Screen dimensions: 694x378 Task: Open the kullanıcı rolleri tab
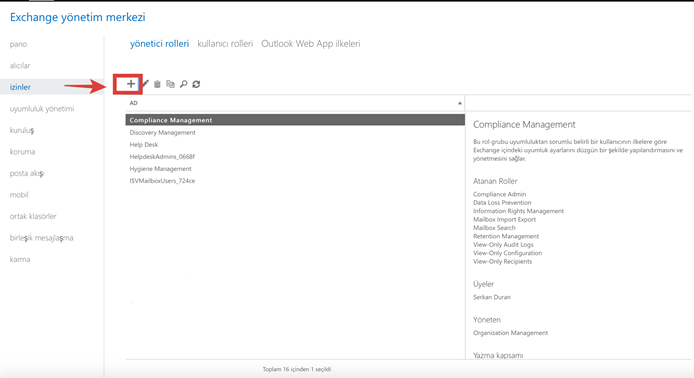point(225,44)
